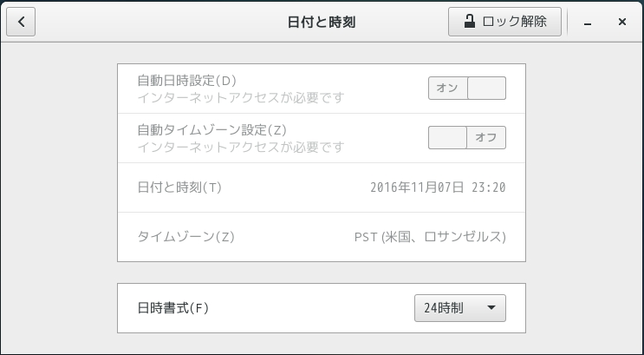644x355 pixels.
Task: Go back using the header arrow button
Action: click(21, 22)
